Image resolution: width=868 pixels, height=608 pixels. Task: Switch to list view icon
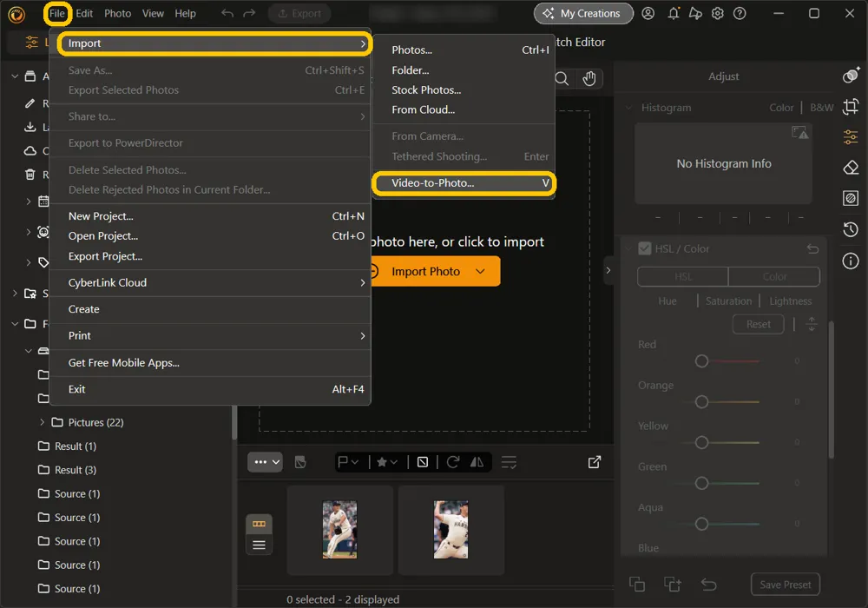click(259, 545)
